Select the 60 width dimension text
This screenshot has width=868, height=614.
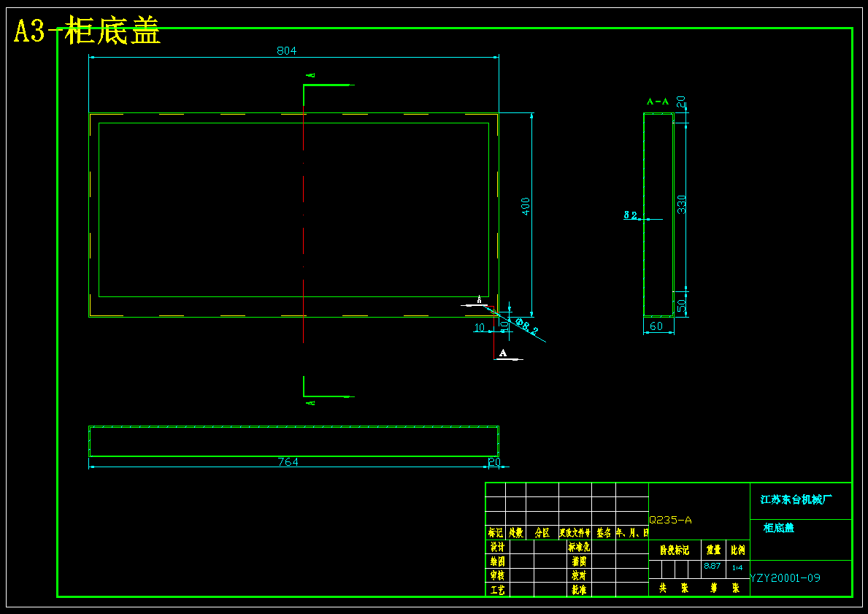[x=656, y=326]
